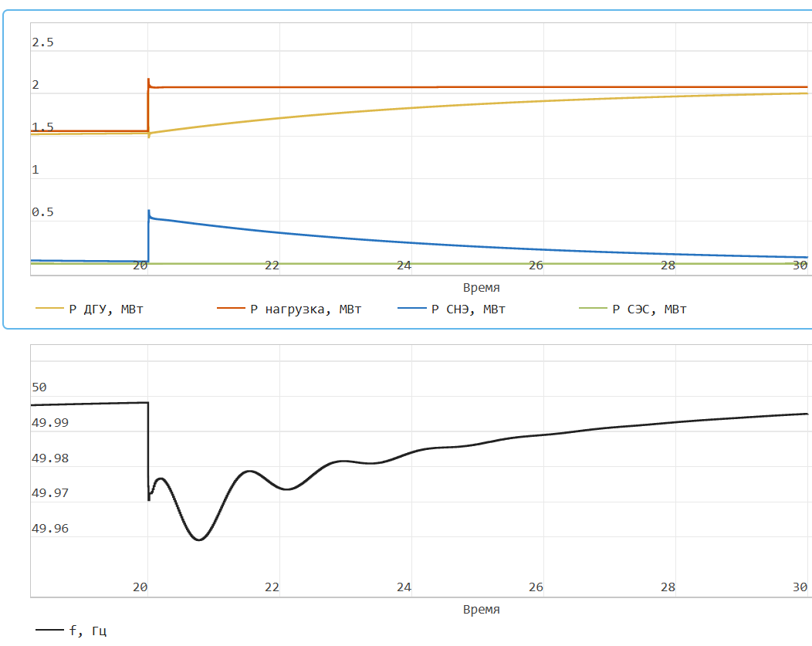The image size is (812, 646).
Task: Click the lowest dip of the frequency curve
Action: click(198, 539)
